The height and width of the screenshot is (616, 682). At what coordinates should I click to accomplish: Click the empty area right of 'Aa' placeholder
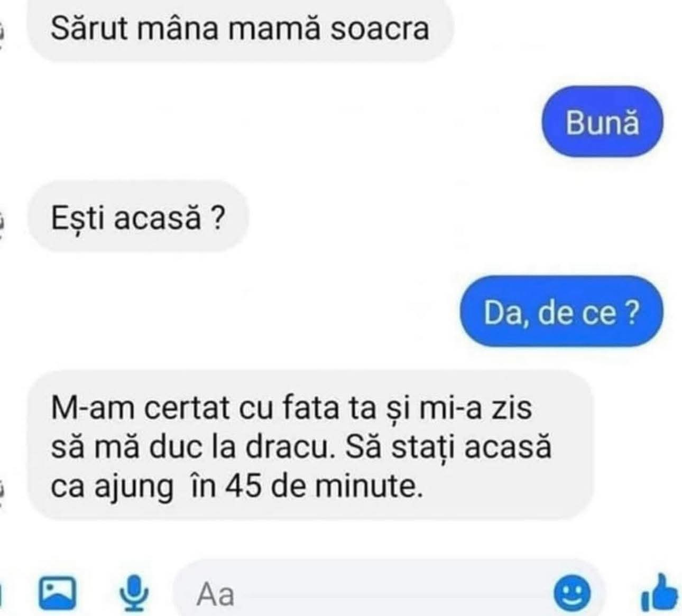pos(391,593)
